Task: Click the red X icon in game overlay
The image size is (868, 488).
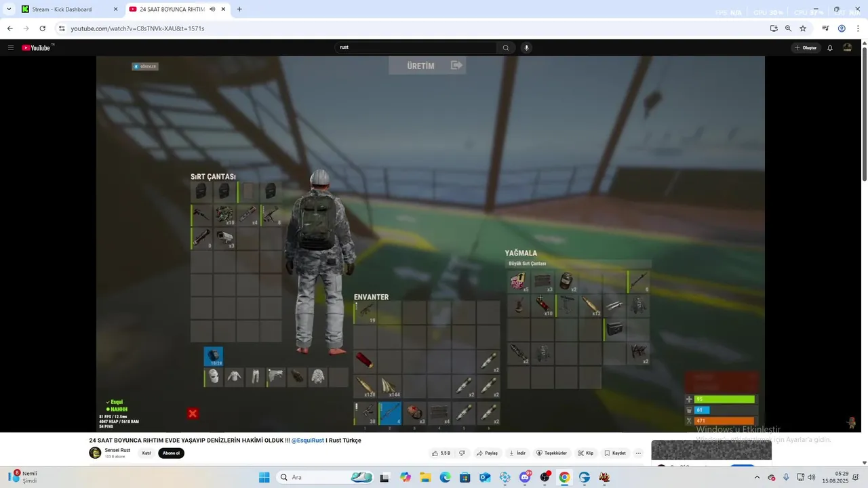Action: pyautogui.click(x=193, y=413)
